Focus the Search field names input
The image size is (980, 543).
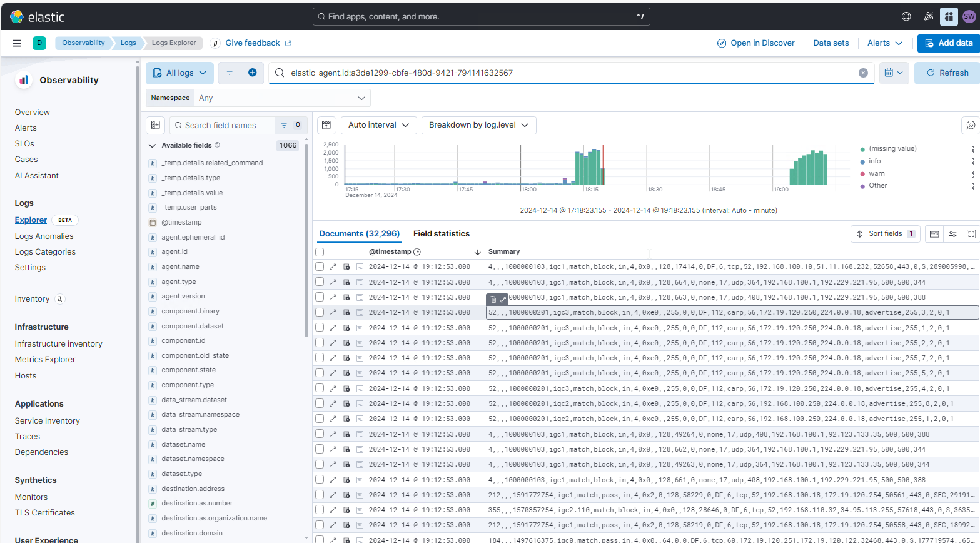(x=222, y=125)
